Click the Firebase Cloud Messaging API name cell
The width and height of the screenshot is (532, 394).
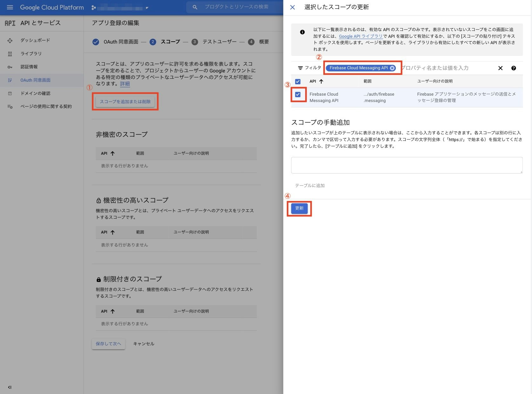click(x=324, y=98)
